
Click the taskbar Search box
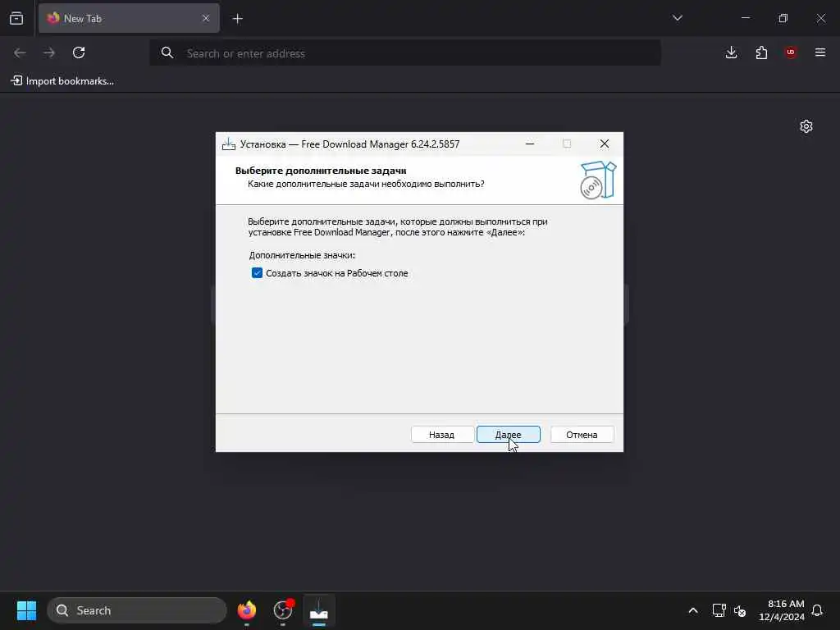[x=137, y=610]
